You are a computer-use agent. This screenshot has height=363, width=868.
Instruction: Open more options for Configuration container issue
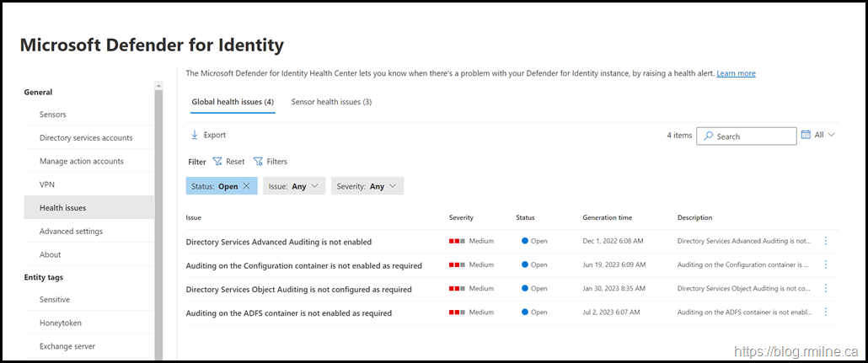[825, 264]
